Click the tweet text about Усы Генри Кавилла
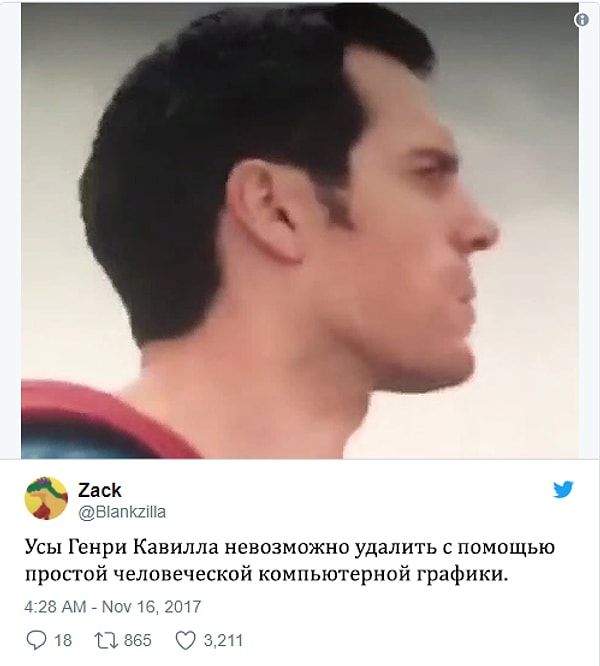The width and height of the screenshot is (600, 666). click(x=290, y=560)
